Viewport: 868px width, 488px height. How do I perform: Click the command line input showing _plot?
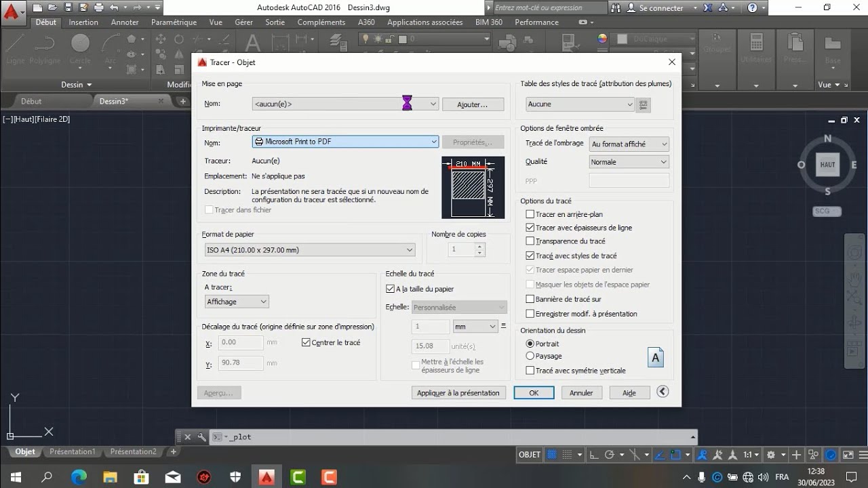452,437
